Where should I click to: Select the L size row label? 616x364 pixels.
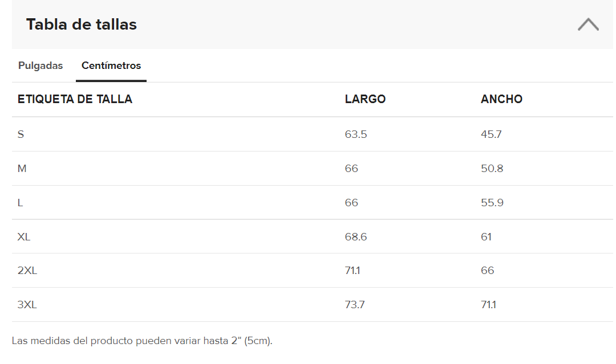click(20, 203)
